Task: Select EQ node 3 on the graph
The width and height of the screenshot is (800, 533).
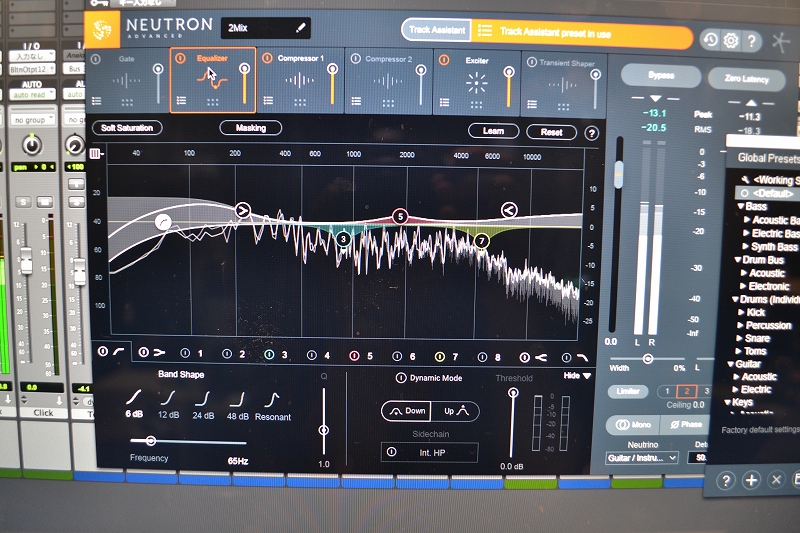Action: [343, 239]
